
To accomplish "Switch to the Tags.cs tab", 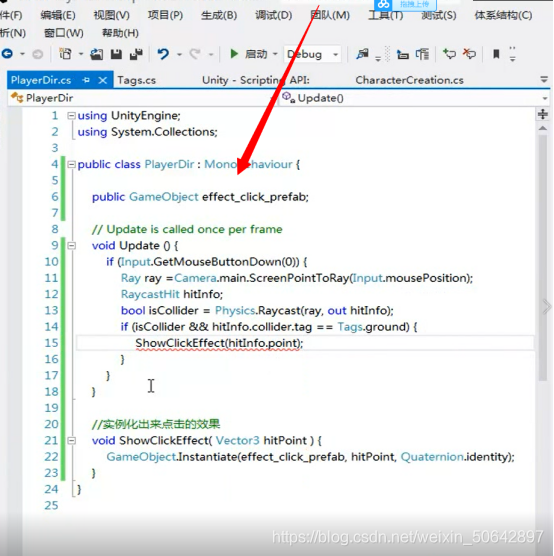I will [137, 80].
